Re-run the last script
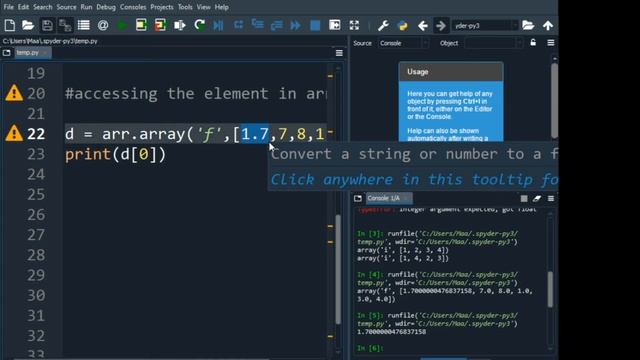Screen dimensions: 640x360 [x=200, y=25]
